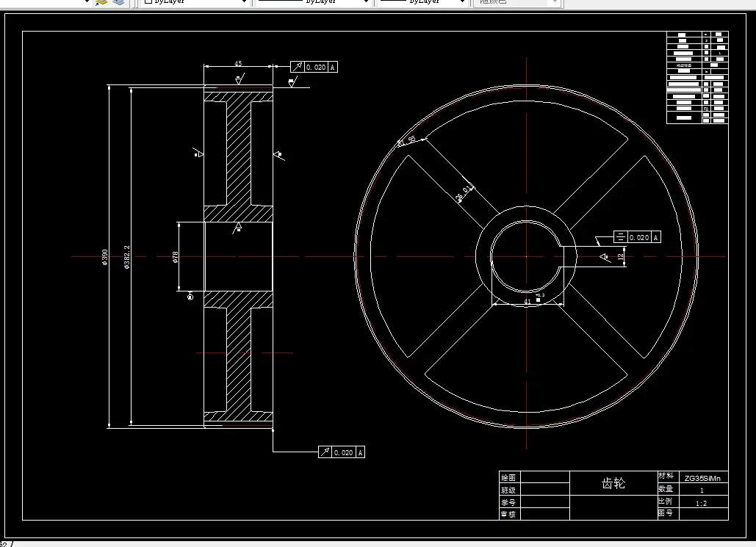The image size is (756, 547).
Task: Select the 45 width dimension text
Action: (238, 63)
